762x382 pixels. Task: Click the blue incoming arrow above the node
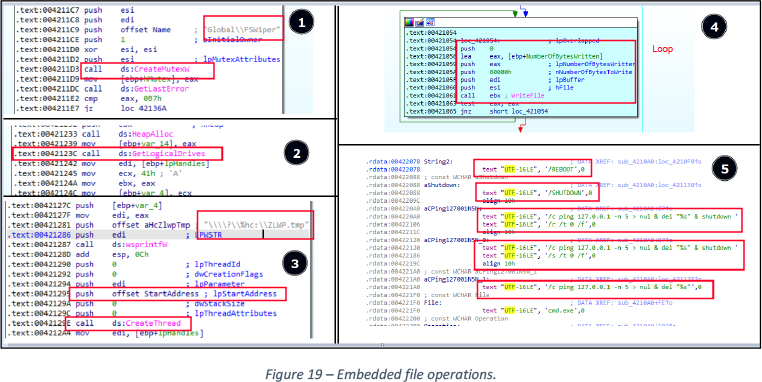[524, 12]
